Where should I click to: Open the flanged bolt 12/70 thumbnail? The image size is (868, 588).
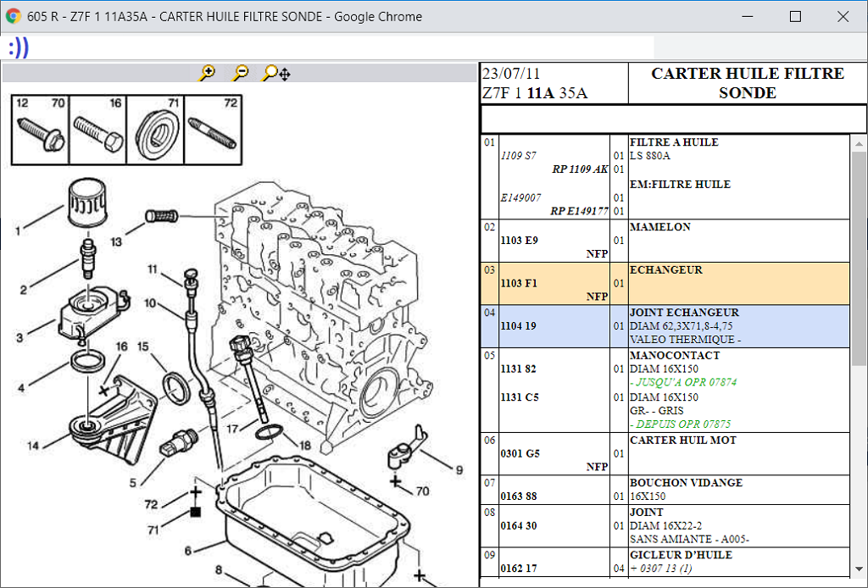pos(40,130)
